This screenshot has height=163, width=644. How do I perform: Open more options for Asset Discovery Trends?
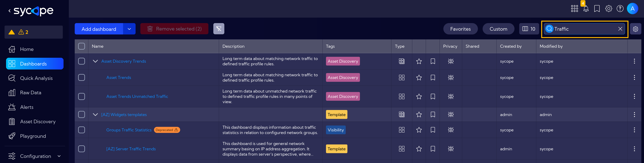click(634, 61)
